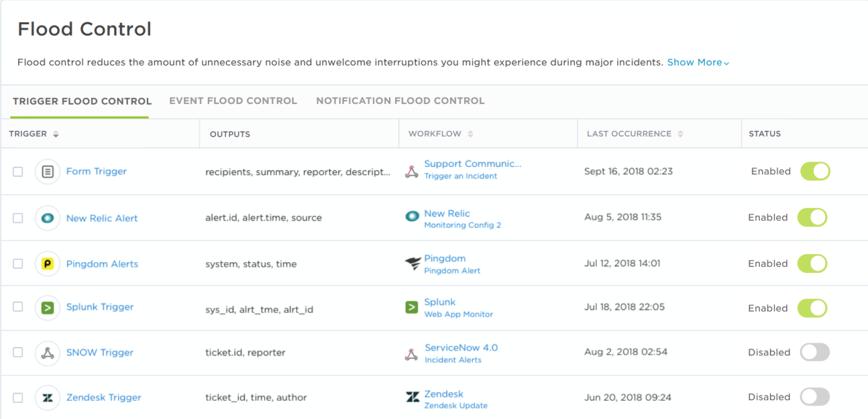Check the Form Trigger row checkbox

pos(18,172)
